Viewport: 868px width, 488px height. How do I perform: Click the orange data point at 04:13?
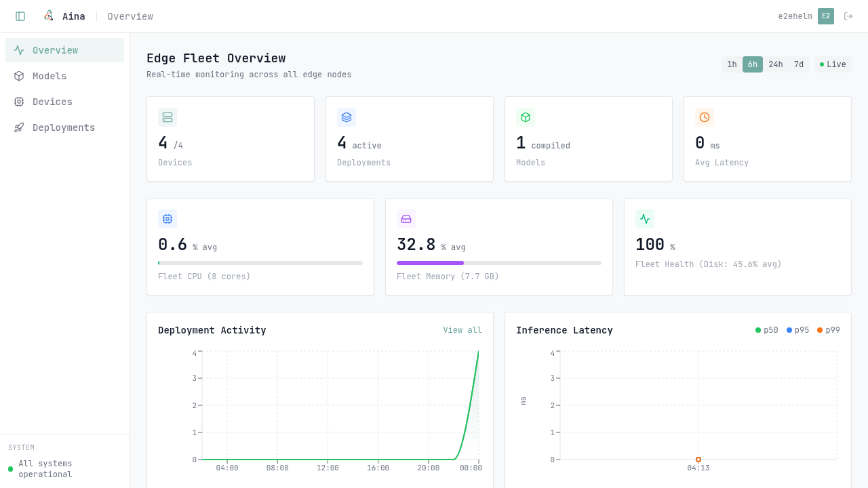698,460
